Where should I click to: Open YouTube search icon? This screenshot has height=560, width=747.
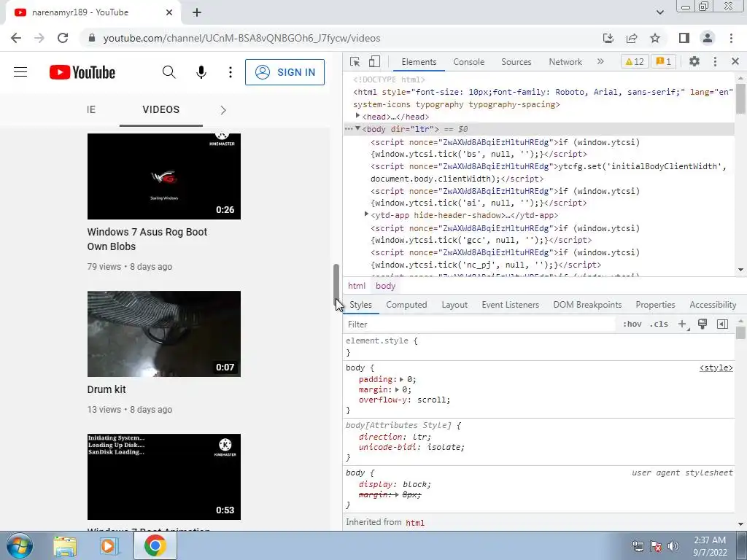(x=169, y=72)
